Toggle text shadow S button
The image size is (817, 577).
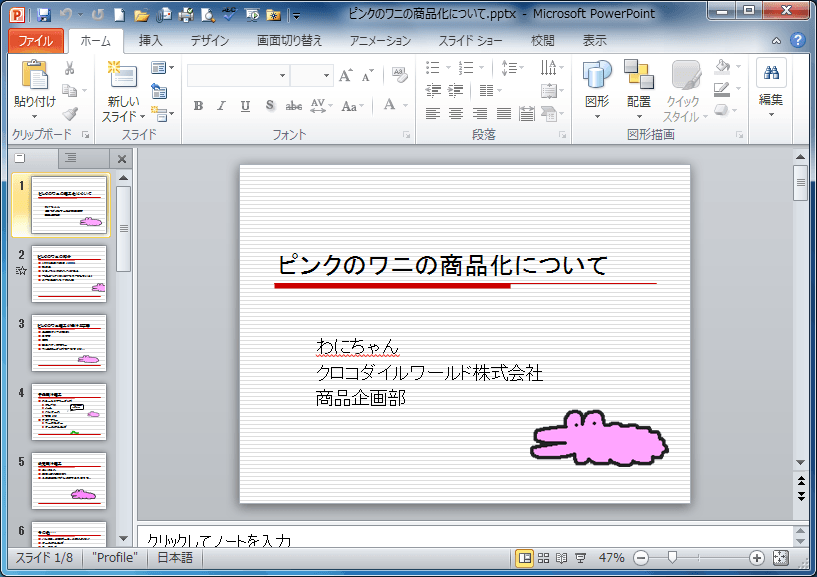[x=269, y=106]
